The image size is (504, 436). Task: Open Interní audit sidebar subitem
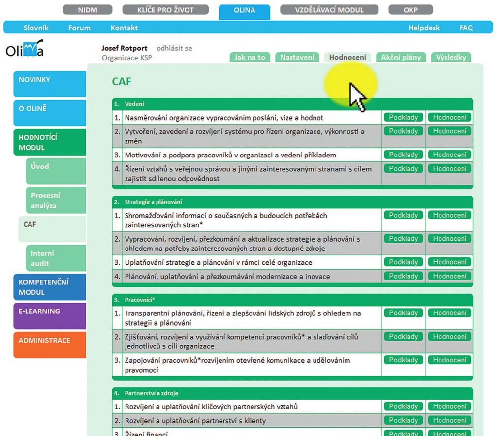56,258
